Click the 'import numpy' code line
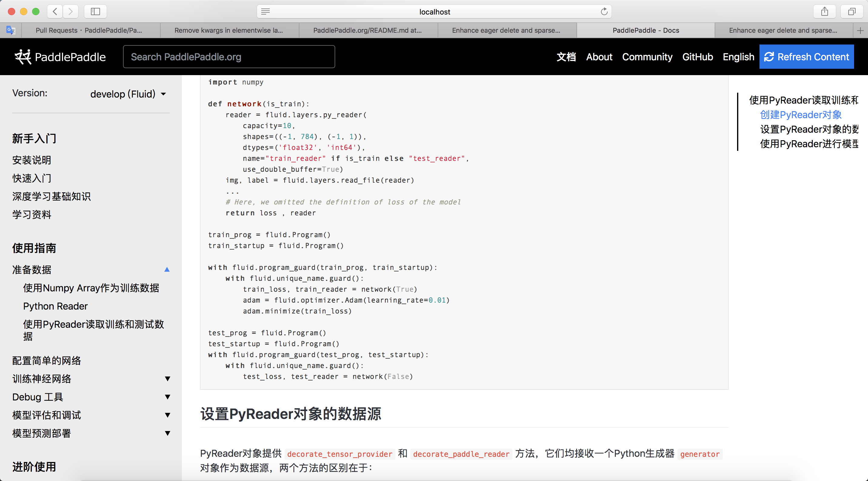This screenshot has width=868, height=481. click(235, 82)
